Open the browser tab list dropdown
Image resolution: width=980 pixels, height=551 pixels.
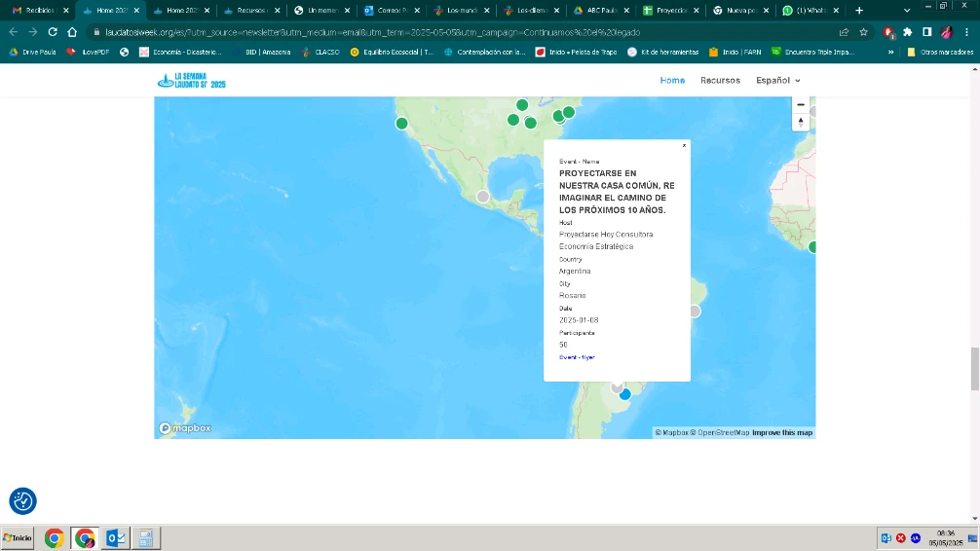pos(908,11)
